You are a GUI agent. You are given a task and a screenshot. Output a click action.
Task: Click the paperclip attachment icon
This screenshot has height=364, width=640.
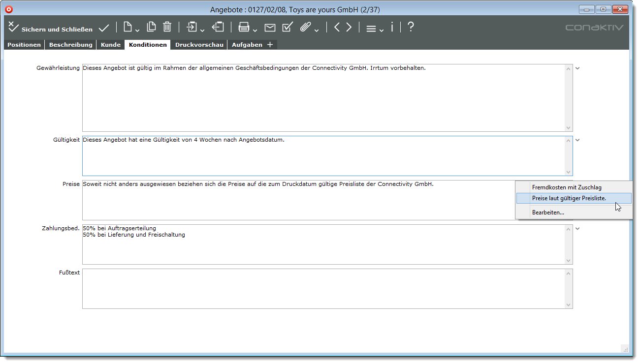click(306, 28)
